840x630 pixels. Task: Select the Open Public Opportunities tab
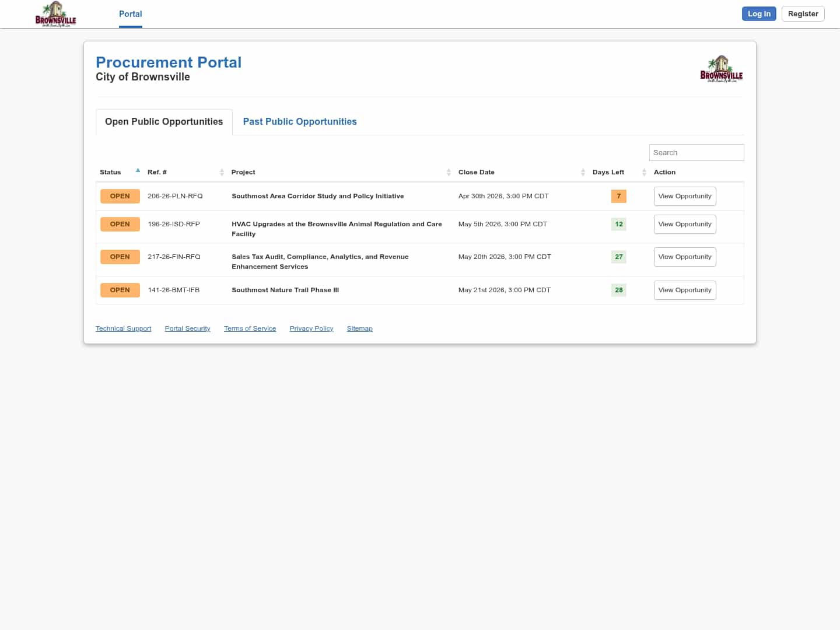click(x=164, y=122)
